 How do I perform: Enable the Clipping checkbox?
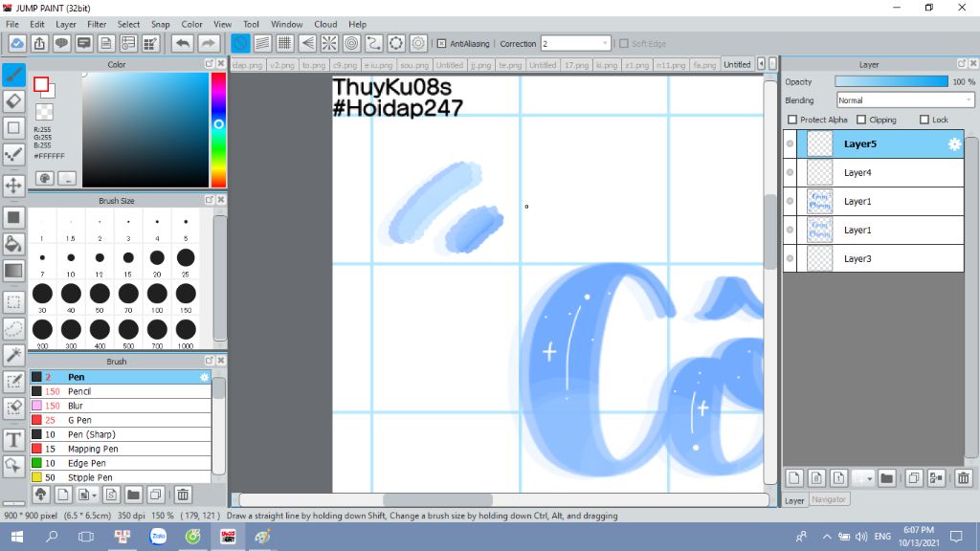[x=861, y=120]
